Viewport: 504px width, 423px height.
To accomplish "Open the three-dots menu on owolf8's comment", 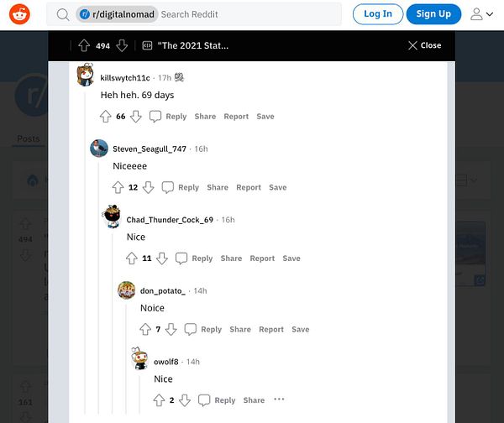I will point(279,399).
